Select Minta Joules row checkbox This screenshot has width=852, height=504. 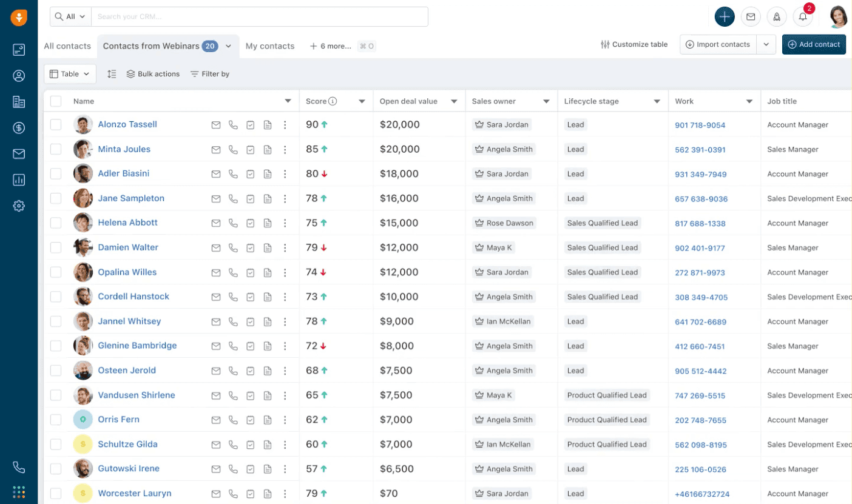pos(56,149)
